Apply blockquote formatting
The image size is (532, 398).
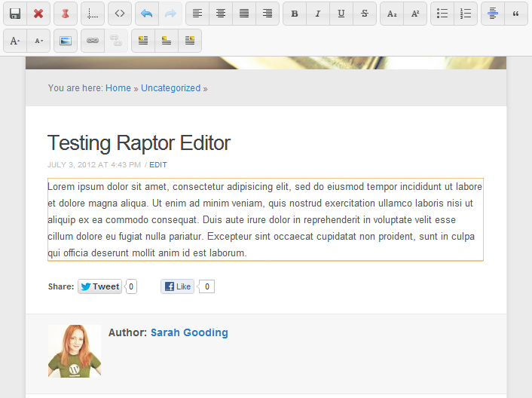tap(516, 14)
